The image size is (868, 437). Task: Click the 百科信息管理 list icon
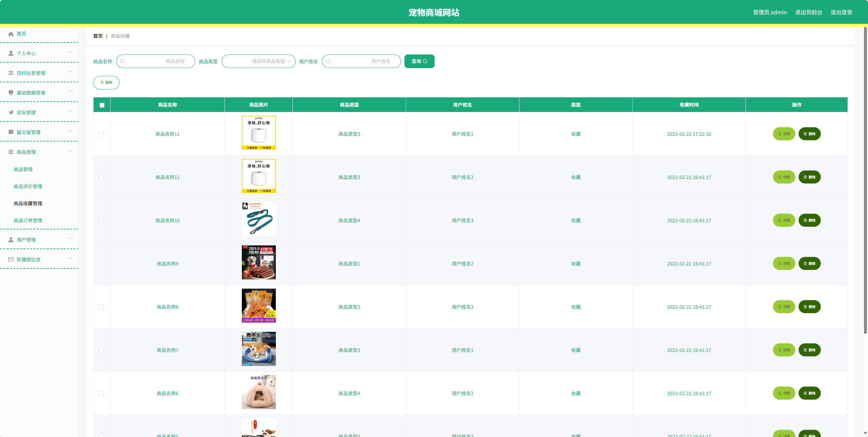(x=11, y=73)
